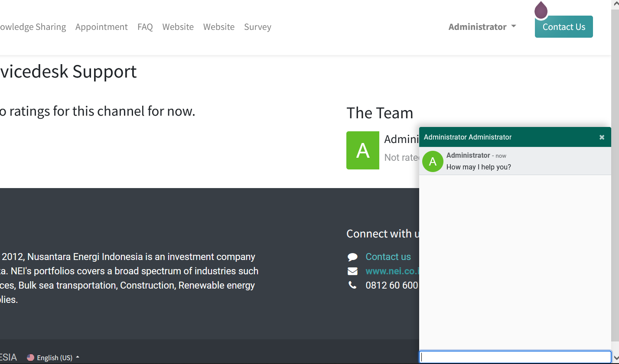This screenshot has width=619, height=364.
Task: Open the Knowledge Sharing menu item
Action: click(x=33, y=27)
